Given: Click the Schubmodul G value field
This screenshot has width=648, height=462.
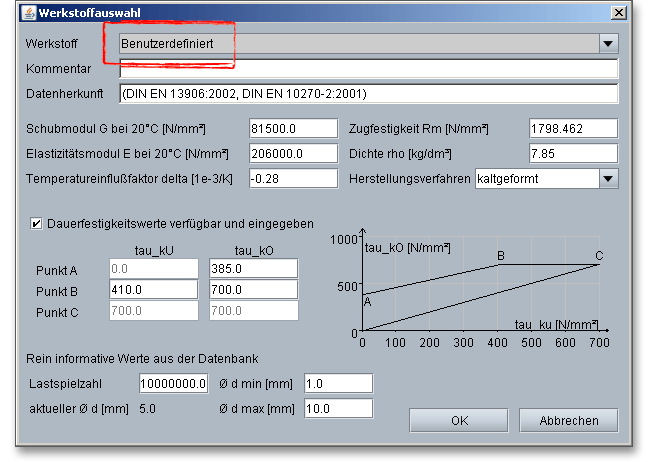Looking at the screenshot, I should point(293,129).
